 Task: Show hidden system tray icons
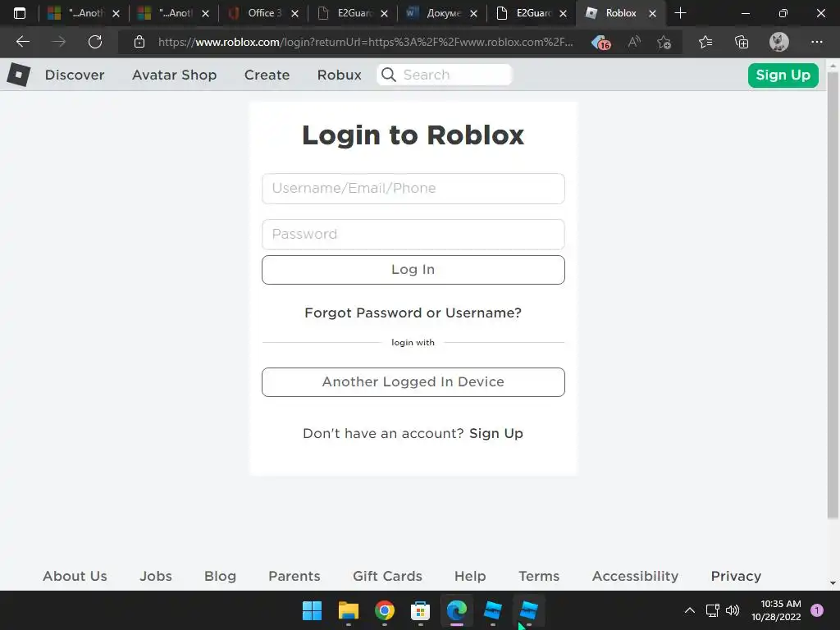689,610
